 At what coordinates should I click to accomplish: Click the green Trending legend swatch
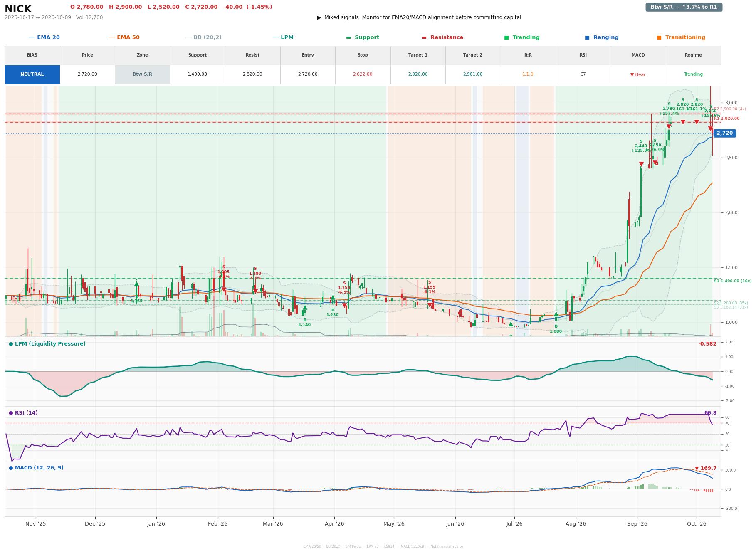click(x=506, y=37)
